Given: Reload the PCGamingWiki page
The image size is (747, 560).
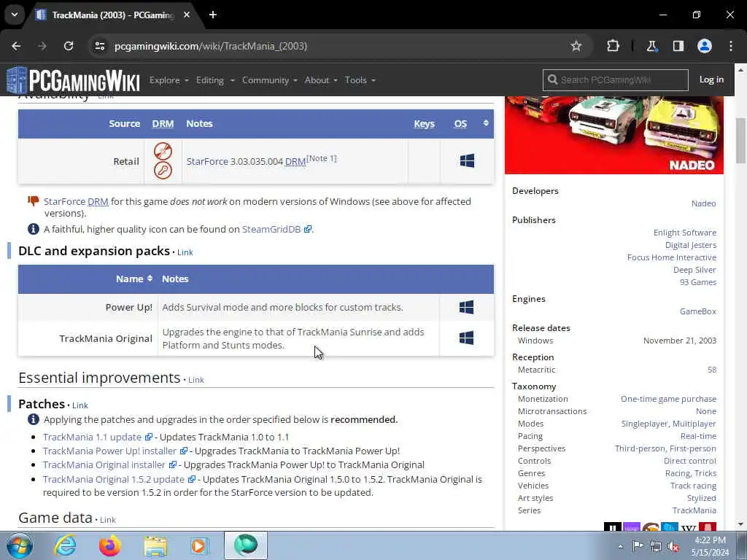Looking at the screenshot, I should tap(69, 46).
